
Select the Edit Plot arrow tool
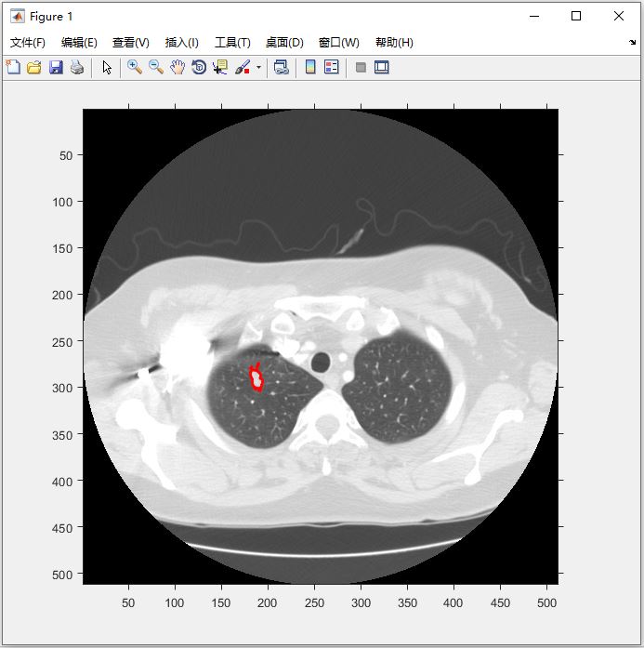tap(107, 67)
